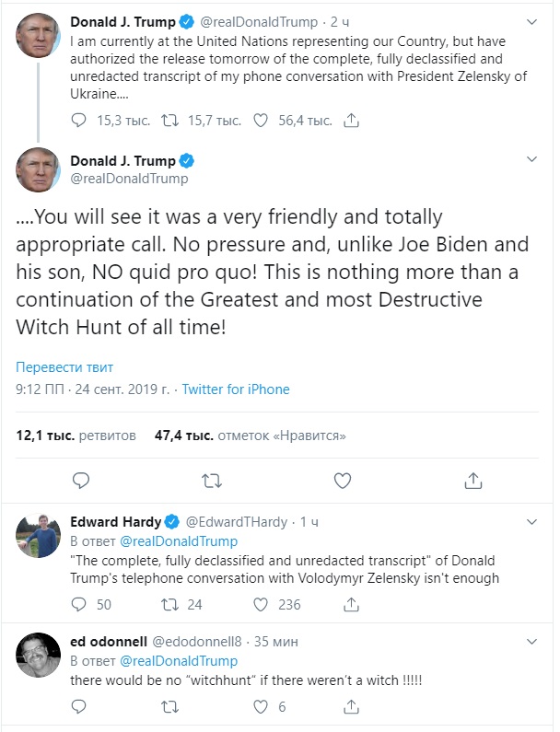Retweet the main Trump tweet

(212, 480)
